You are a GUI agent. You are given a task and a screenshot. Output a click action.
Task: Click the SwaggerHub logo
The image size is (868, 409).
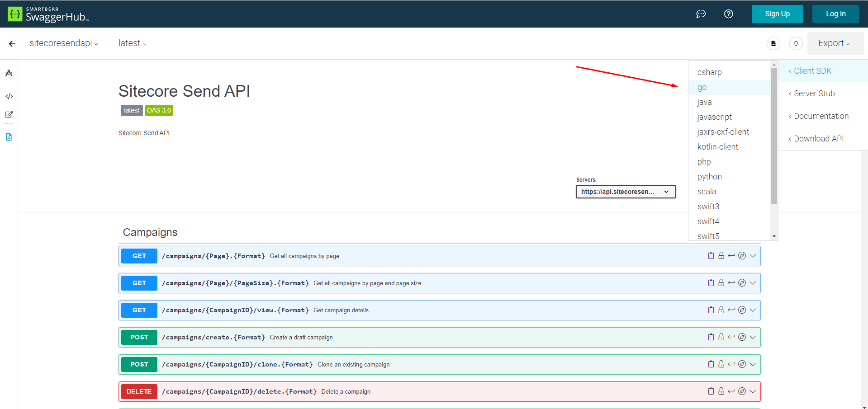[x=49, y=14]
